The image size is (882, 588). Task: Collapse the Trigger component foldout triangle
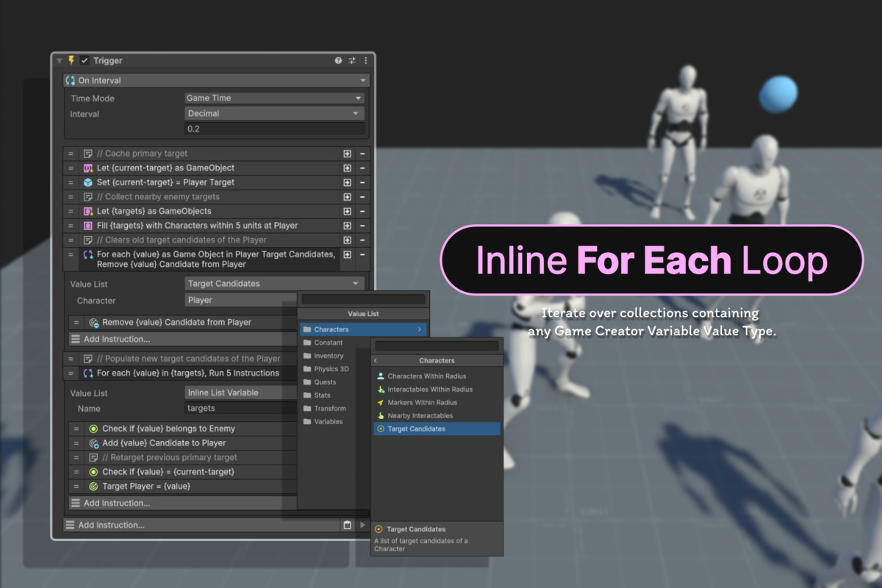[60, 61]
